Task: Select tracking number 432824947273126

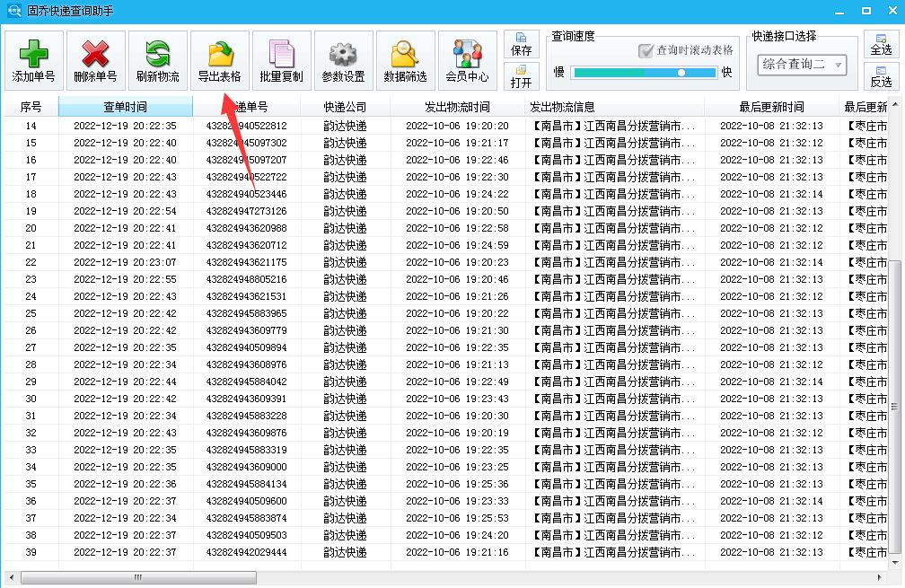Action: 246,211
